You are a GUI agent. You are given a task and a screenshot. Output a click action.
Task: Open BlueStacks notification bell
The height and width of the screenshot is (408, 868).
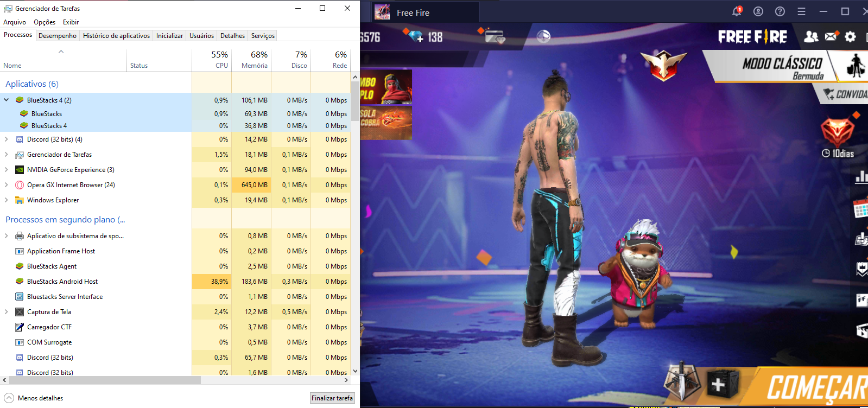tap(737, 11)
